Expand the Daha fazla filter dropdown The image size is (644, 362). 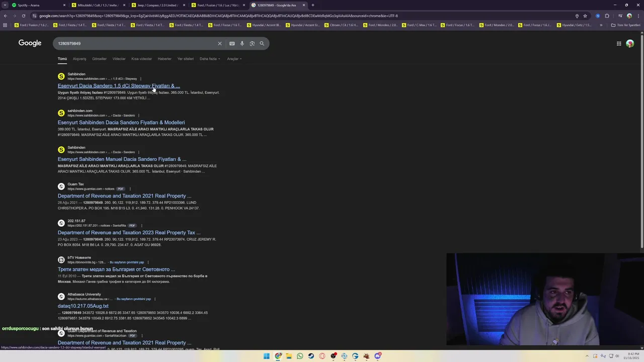tap(210, 59)
